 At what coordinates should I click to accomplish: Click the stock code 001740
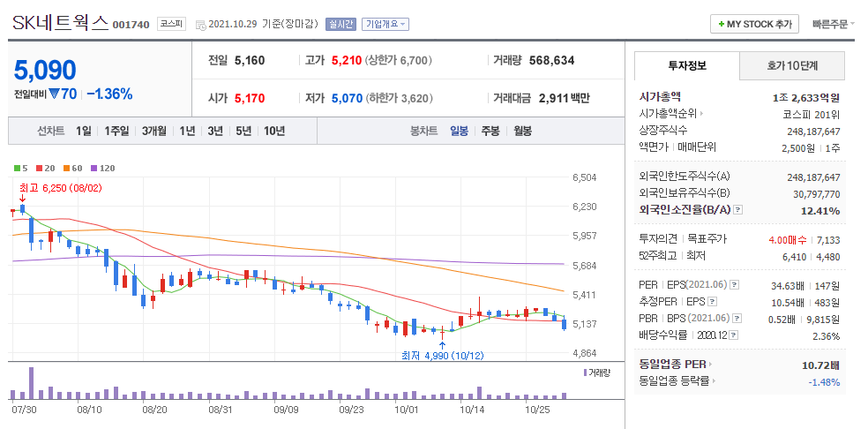click(131, 25)
